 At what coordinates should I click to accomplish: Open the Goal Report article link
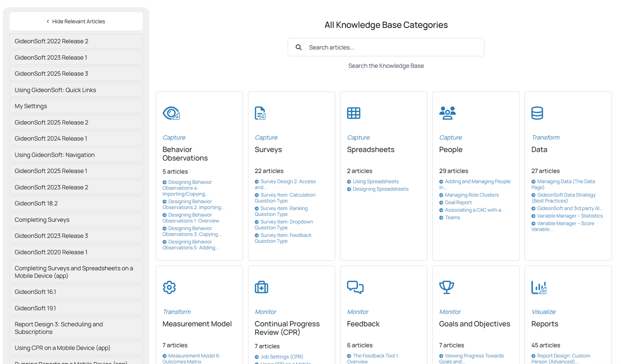[458, 202]
